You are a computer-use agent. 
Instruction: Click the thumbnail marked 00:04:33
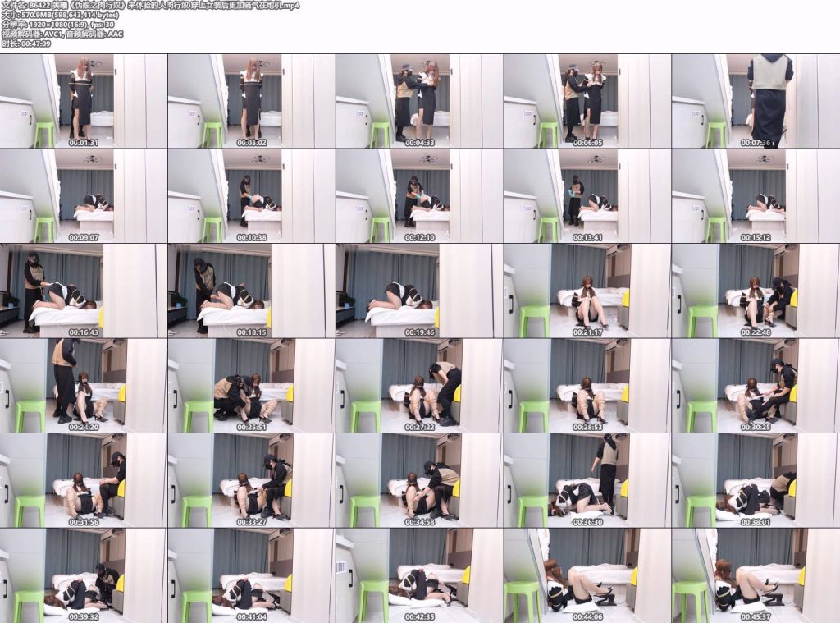[x=419, y=101]
